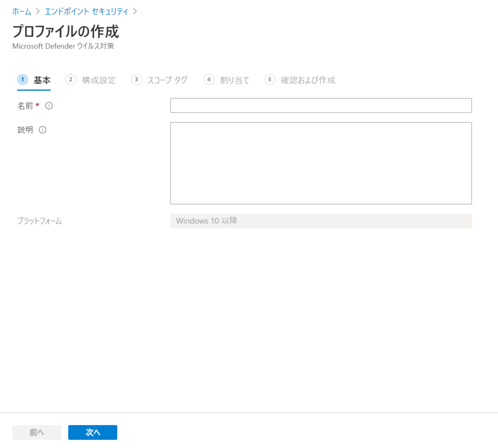Select step 2 circle icon for 構成設定
This screenshot has width=498, height=448.
click(71, 79)
